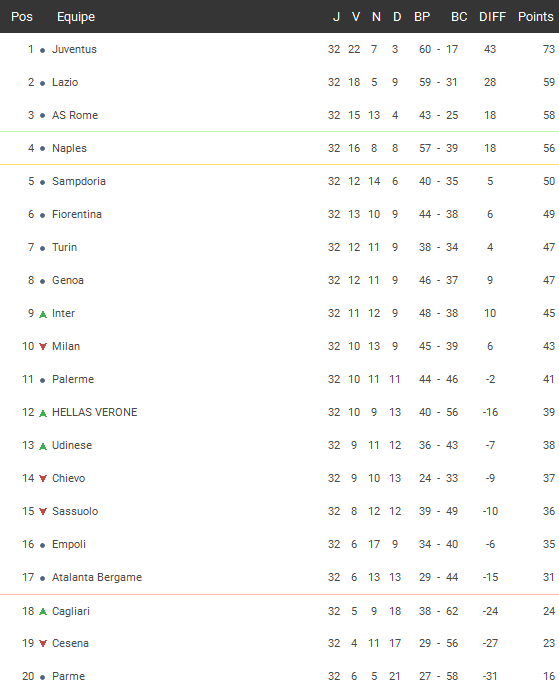559x686 pixels.
Task: Open the Lazio team link
Action: pyautogui.click(x=65, y=82)
